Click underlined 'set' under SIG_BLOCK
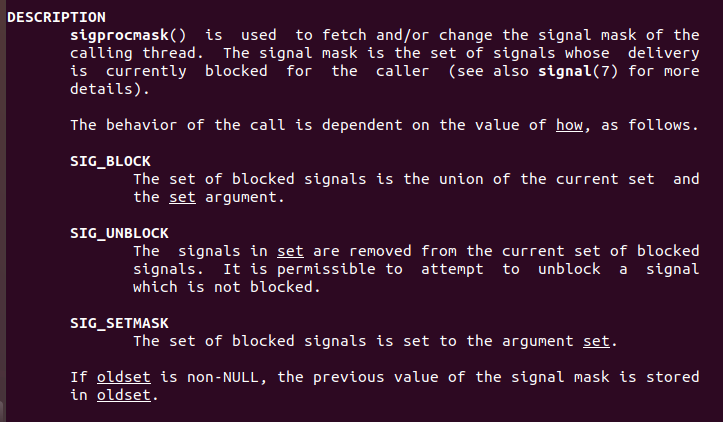 pyautogui.click(x=180, y=197)
